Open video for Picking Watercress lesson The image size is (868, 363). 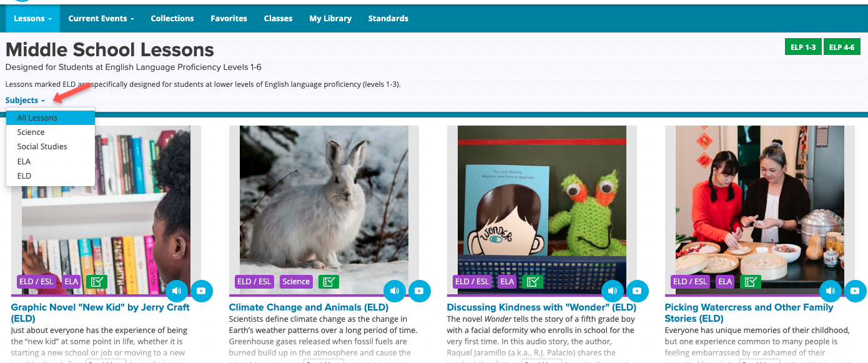[x=855, y=291]
